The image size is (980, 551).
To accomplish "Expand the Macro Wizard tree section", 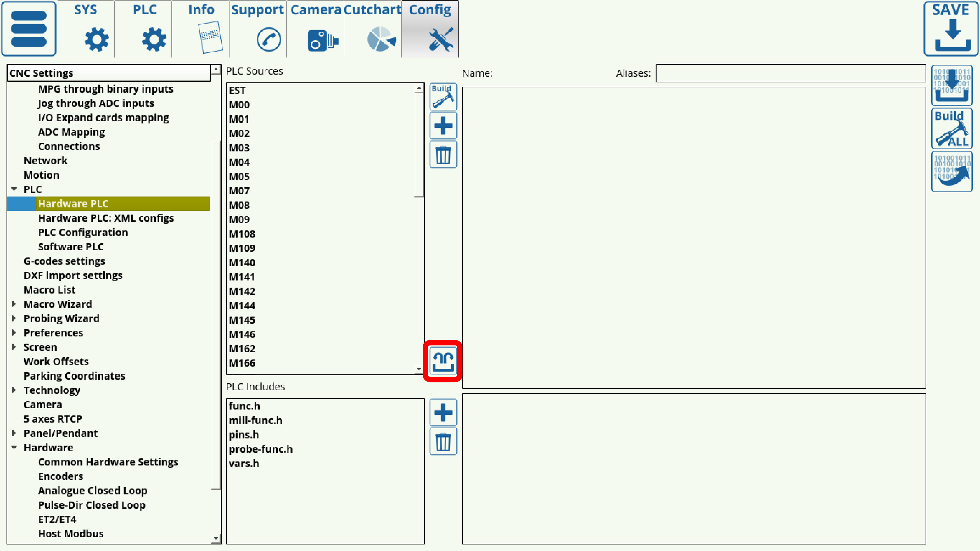I will point(14,304).
